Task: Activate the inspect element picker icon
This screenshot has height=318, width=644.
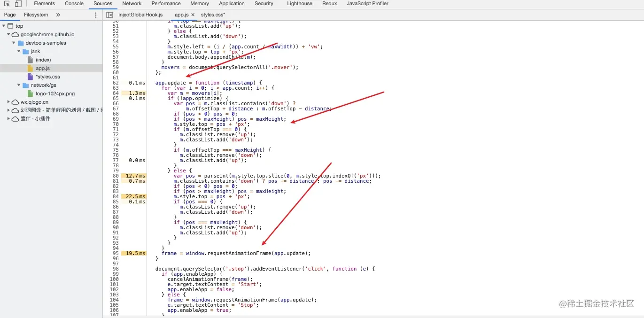Action: tap(7, 4)
